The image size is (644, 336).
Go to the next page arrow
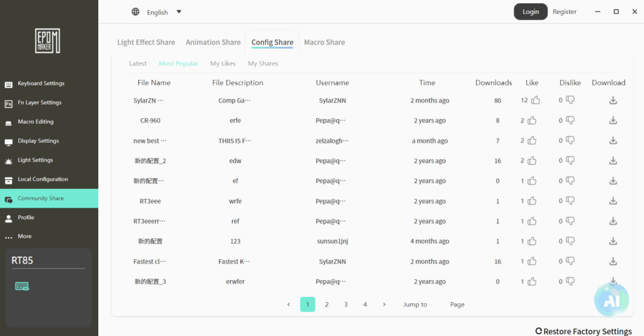point(384,305)
